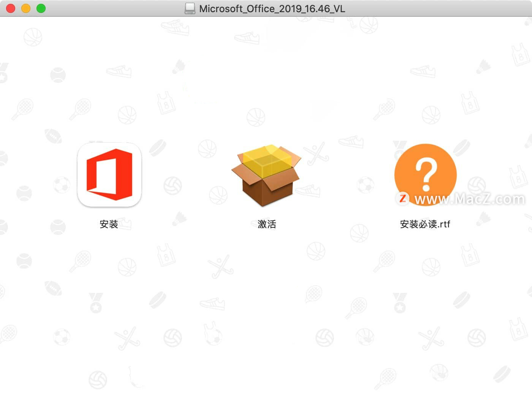Zoom the window with green button
This screenshot has height=397, width=532.
[x=41, y=8]
